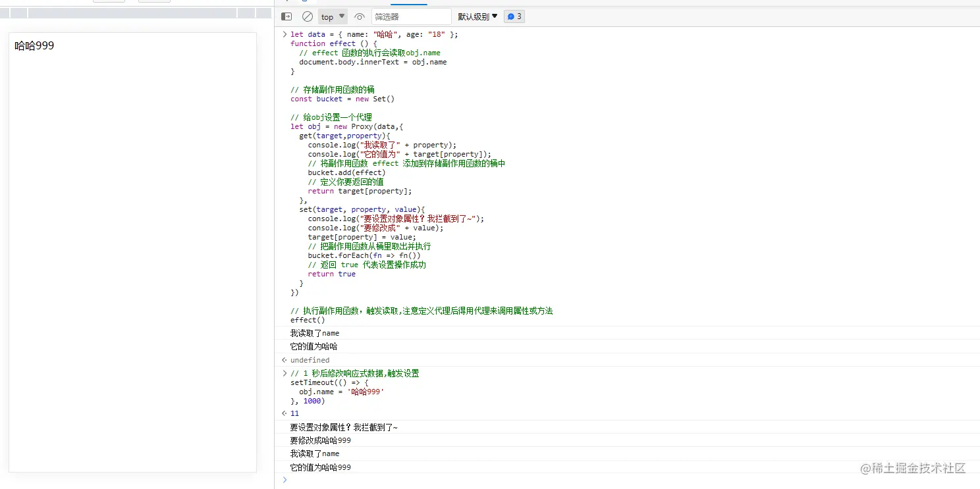
Task: Select code line 'function effect () {'
Action: point(334,43)
